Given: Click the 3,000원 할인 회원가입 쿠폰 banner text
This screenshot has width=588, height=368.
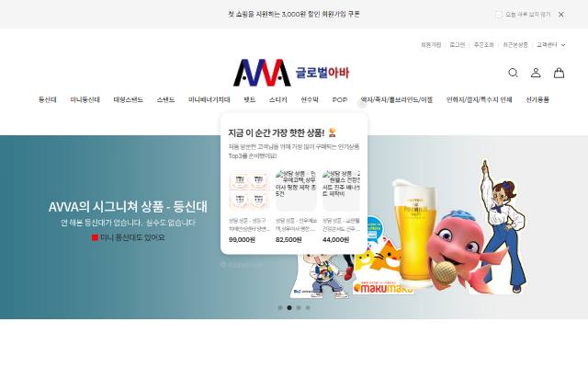Looking at the screenshot, I should pyautogui.click(x=294, y=15).
